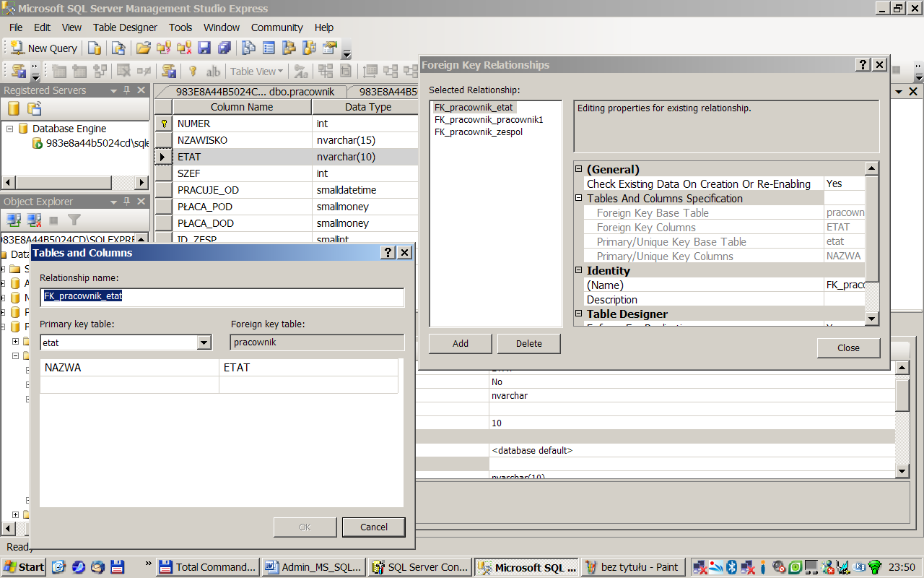Screen dimensions: 924x578
Task: Click the Open File folder icon
Action: pyautogui.click(x=143, y=48)
